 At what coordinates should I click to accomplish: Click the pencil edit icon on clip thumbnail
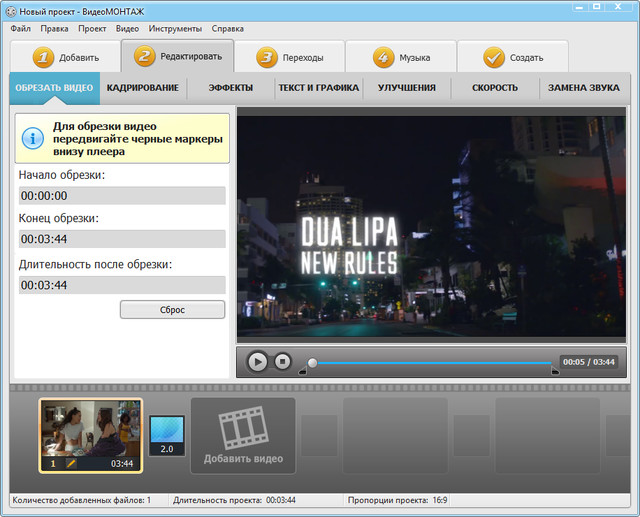71,463
